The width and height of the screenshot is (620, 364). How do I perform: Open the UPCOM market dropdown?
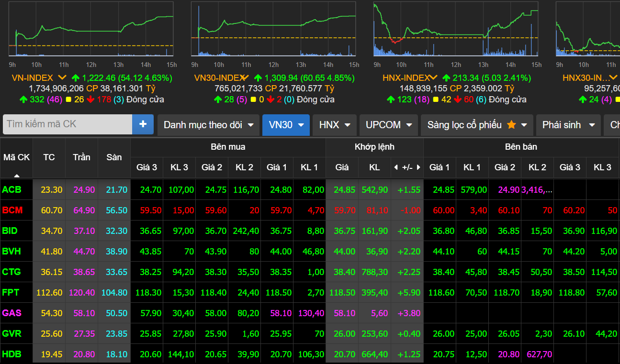click(388, 125)
